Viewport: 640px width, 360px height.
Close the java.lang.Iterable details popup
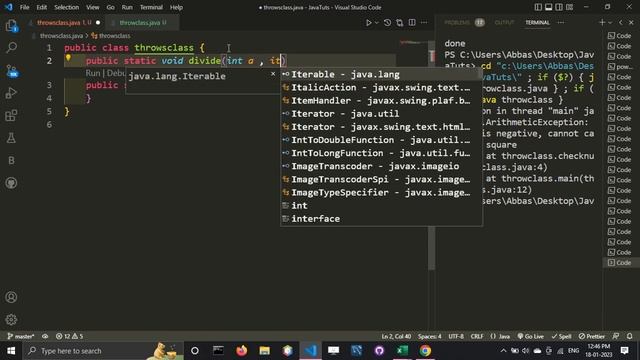273,74
